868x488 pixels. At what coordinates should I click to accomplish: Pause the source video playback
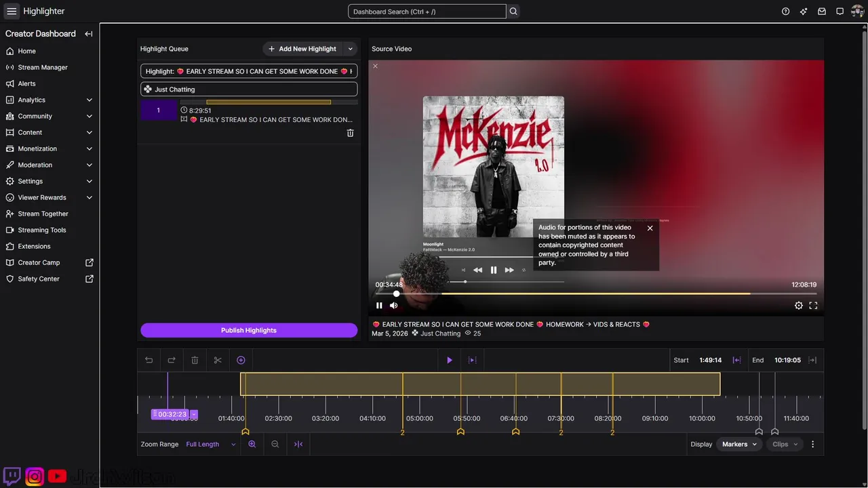point(379,306)
